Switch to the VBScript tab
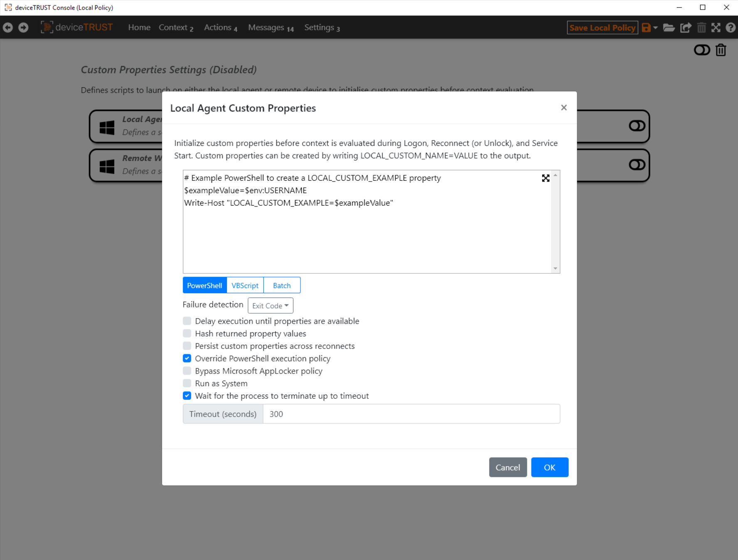This screenshot has width=738, height=560. (245, 285)
